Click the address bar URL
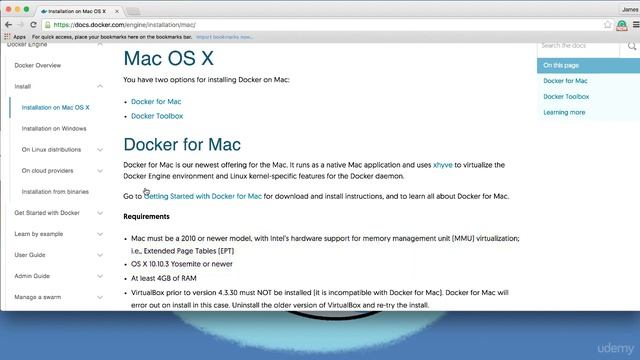This screenshot has width=640, height=360. point(124,25)
